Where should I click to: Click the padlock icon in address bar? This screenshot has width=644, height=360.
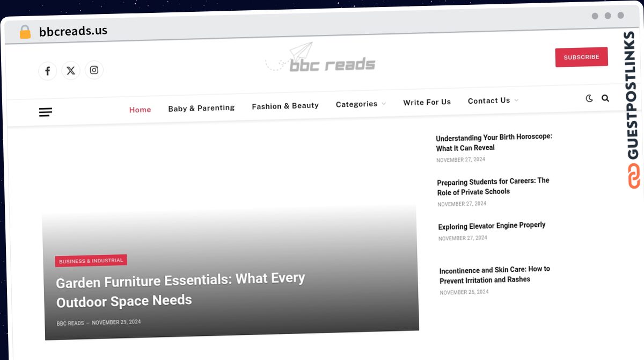[25, 32]
